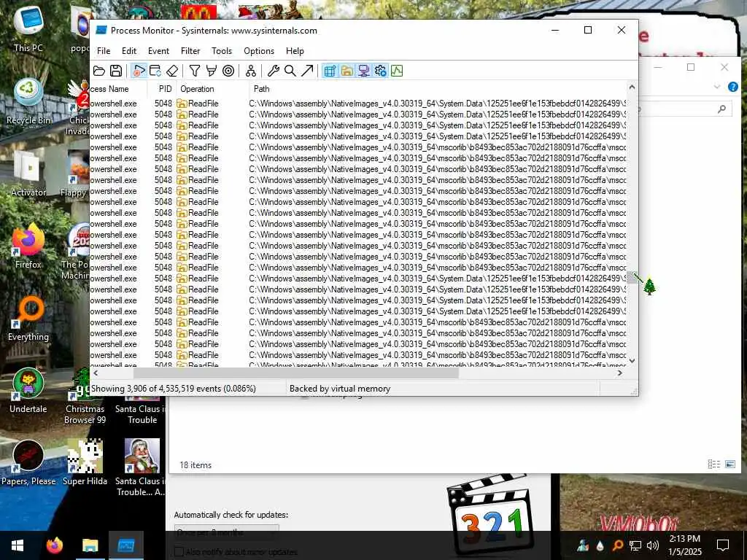
Task: Click the volume speaker tray icon
Action: 653,545
